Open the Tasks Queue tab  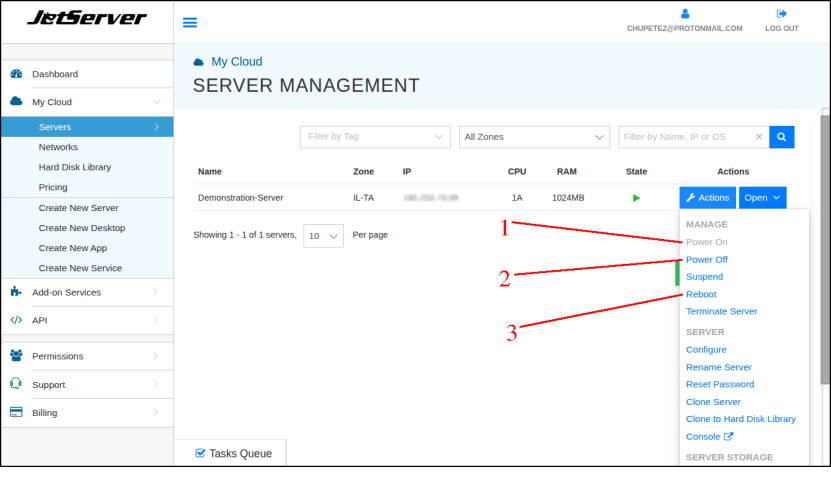pyautogui.click(x=232, y=453)
